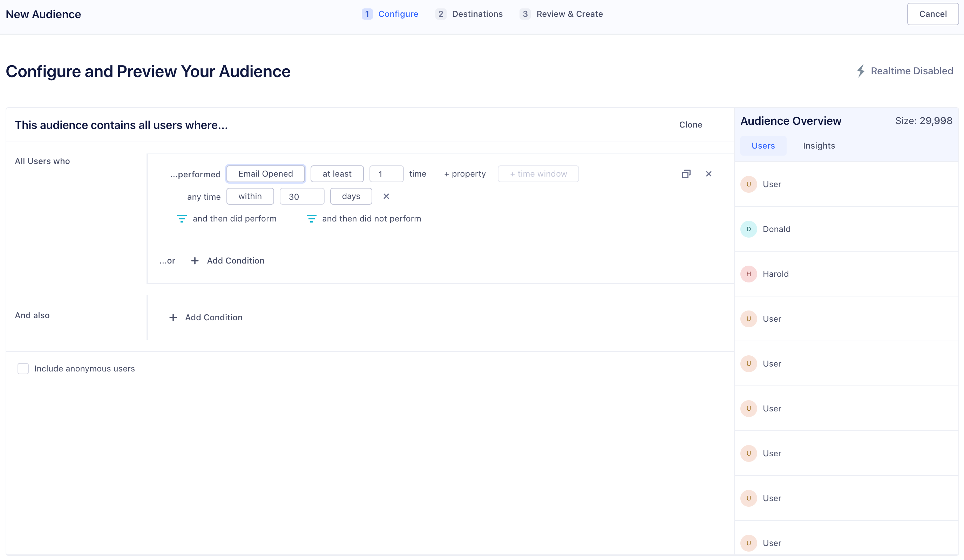Click the "1" time count field

pos(386,174)
